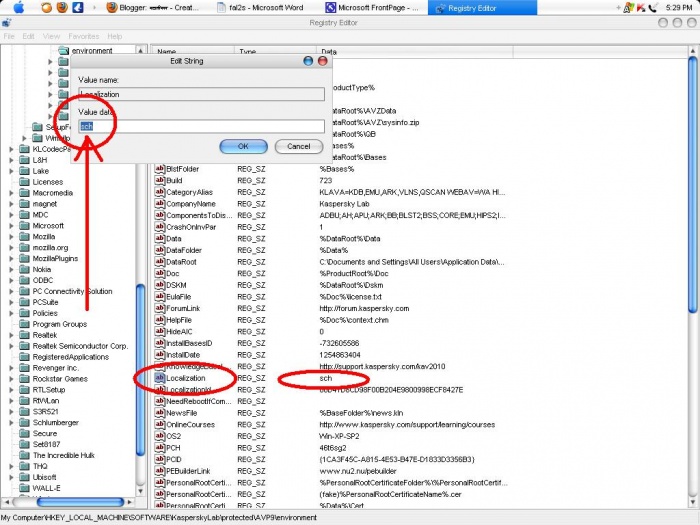700x525 pixels.
Task: Click the PCID value icon
Action: [x=159, y=459]
